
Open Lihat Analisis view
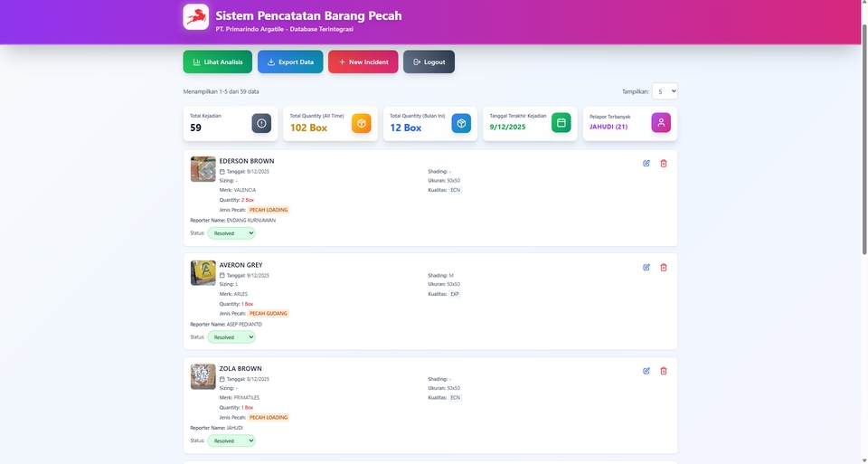click(x=217, y=62)
